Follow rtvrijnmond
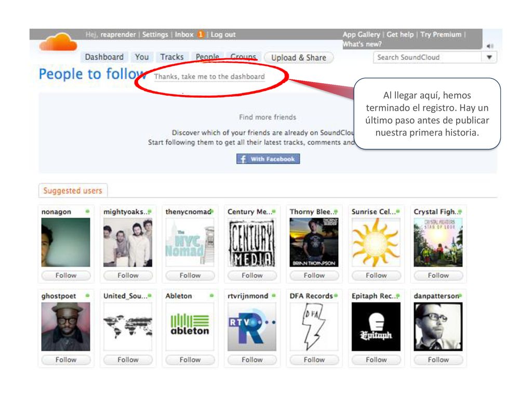The image size is (532, 399). 252,360
